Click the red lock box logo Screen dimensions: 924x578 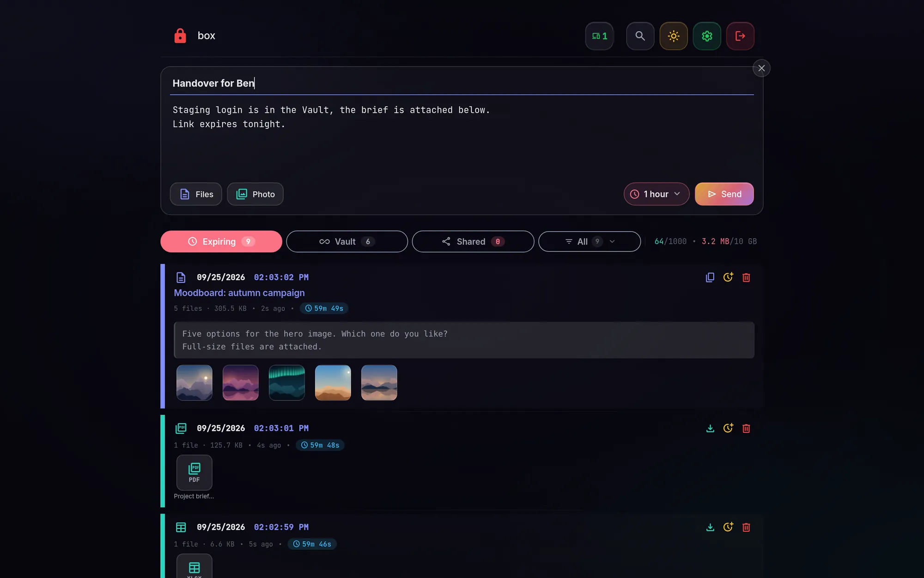[x=180, y=36]
